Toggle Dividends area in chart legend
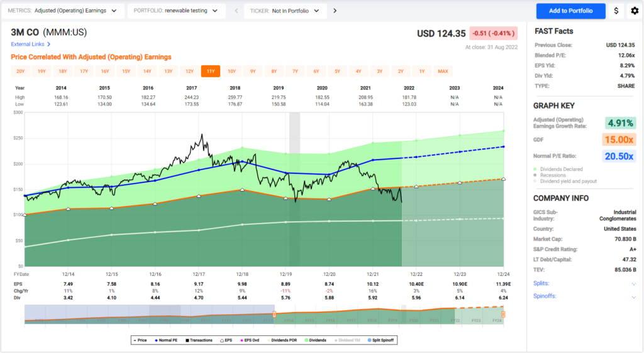 [x=316, y=340]
